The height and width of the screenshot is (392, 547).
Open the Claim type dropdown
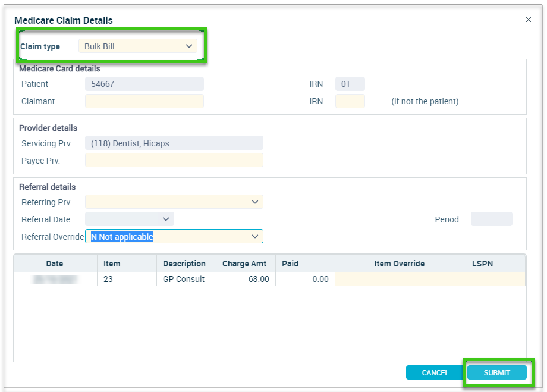pyautogui.click(x=138, y=46)
